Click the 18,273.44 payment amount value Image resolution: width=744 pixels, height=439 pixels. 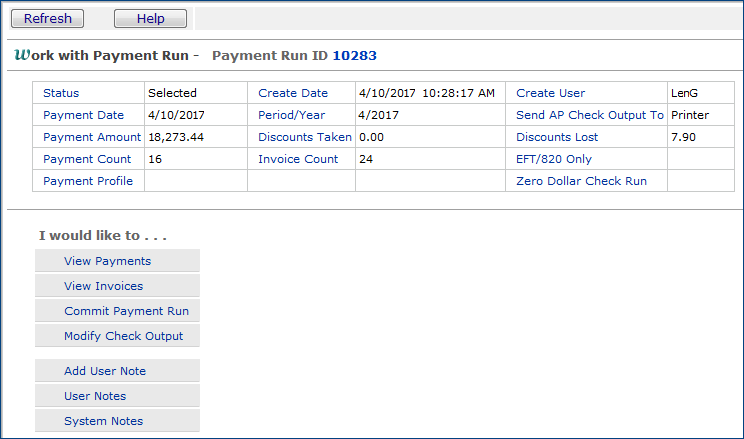click(176, 137)
